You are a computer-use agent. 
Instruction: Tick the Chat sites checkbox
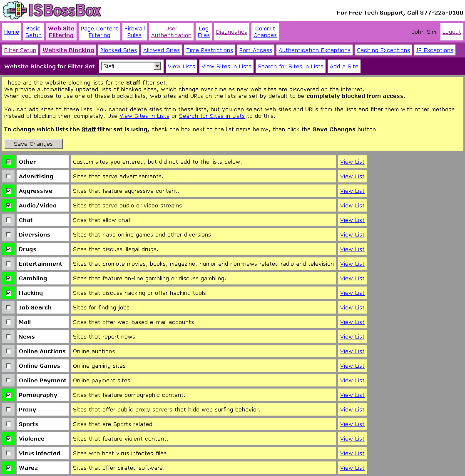(9, 220)
